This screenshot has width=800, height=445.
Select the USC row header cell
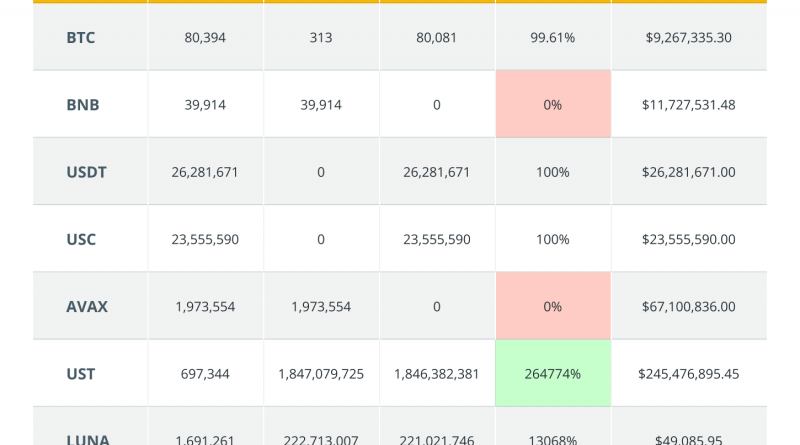[81, 239]
